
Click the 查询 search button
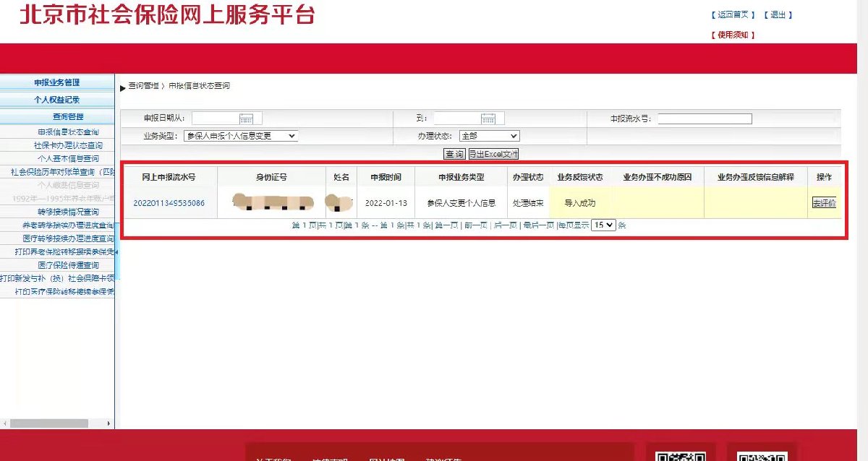[x=454, y=154]
